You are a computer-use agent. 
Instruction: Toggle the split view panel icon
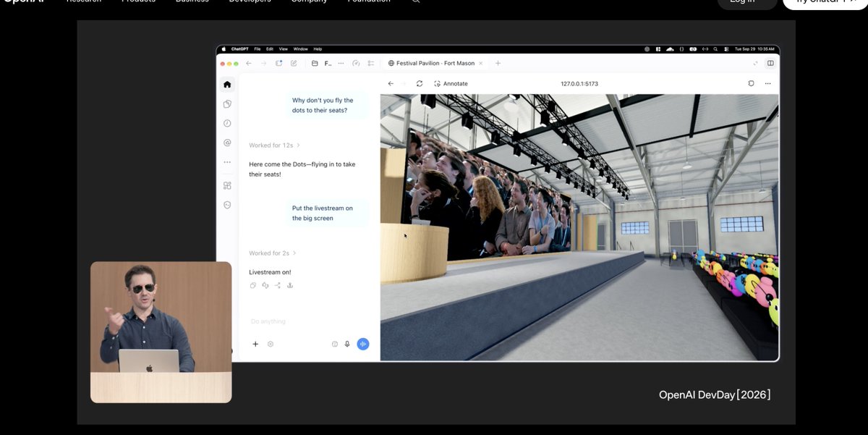[x=770, y=64]
